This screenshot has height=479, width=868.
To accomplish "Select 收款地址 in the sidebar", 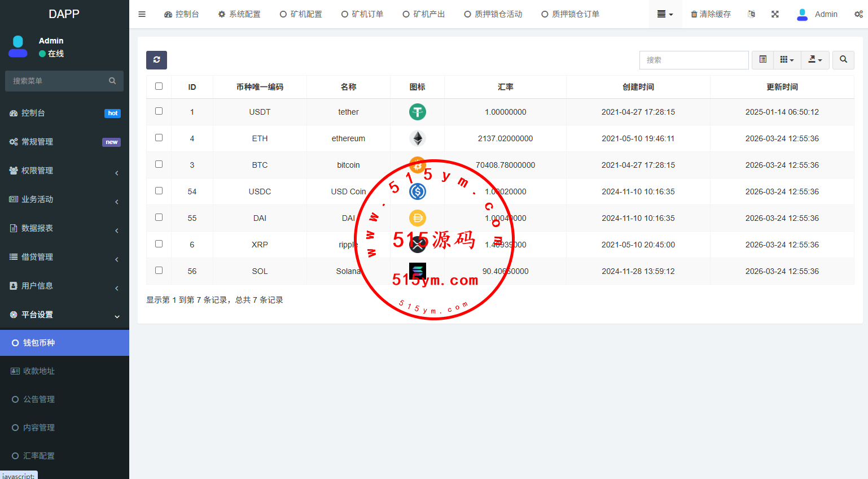I will (x=39, y=371).
